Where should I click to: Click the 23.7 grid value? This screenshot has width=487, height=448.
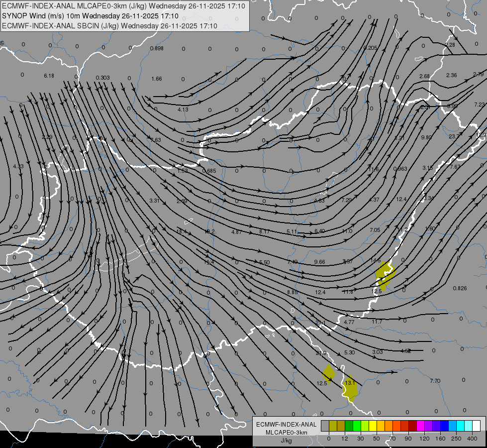454,136
